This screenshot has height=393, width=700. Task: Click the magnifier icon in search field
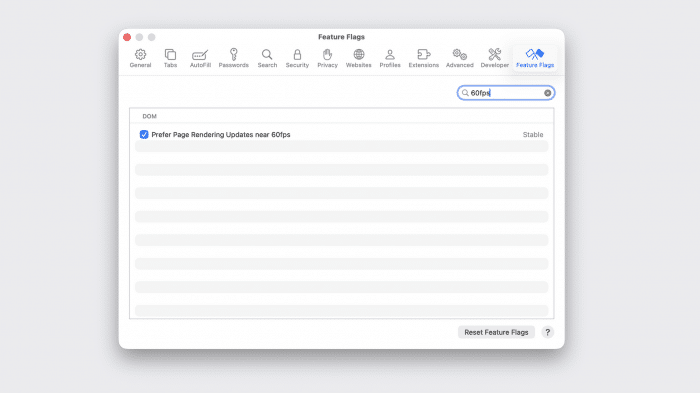(x=465, y=93)
